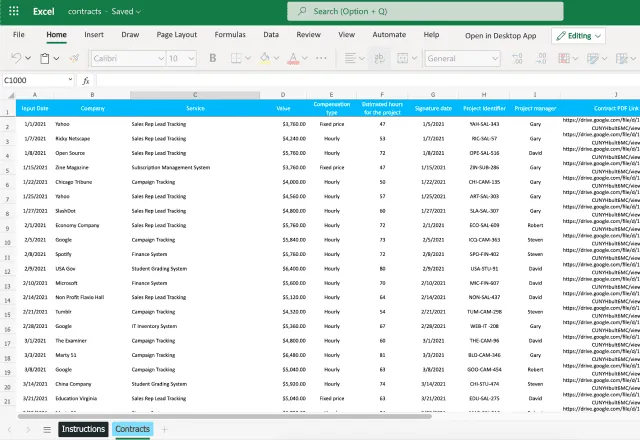Open the all sheets list icon

pos(47,429)
